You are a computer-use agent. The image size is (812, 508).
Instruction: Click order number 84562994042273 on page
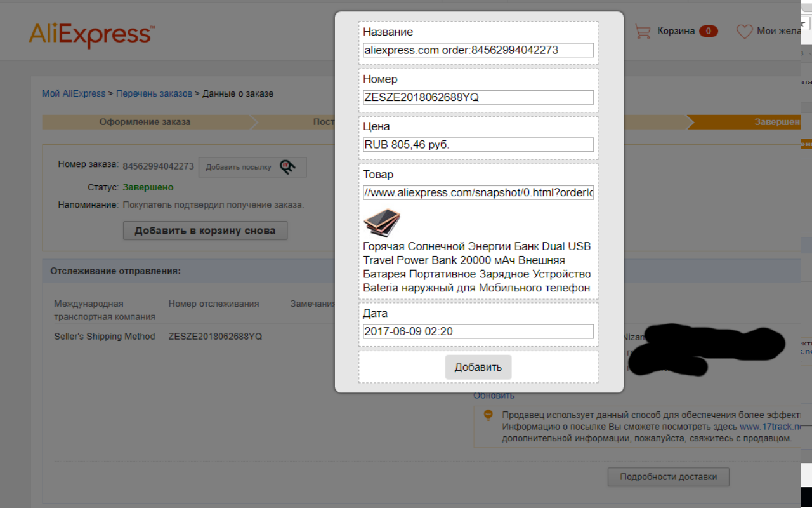[x=158, y=166]
